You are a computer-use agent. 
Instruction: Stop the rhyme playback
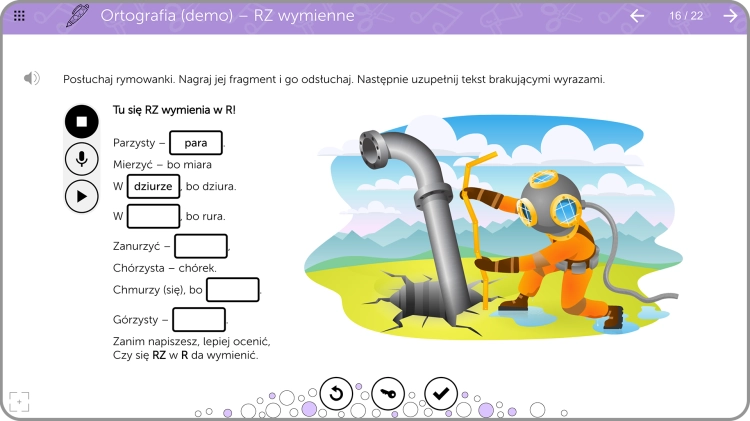pyautogui.click(x=82, y=122)
